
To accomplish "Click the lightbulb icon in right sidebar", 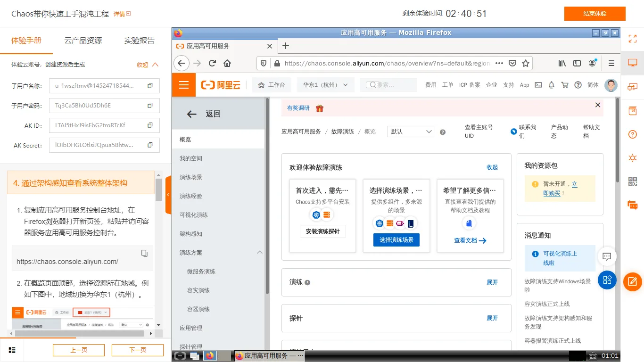I will [x=633, y=158].
